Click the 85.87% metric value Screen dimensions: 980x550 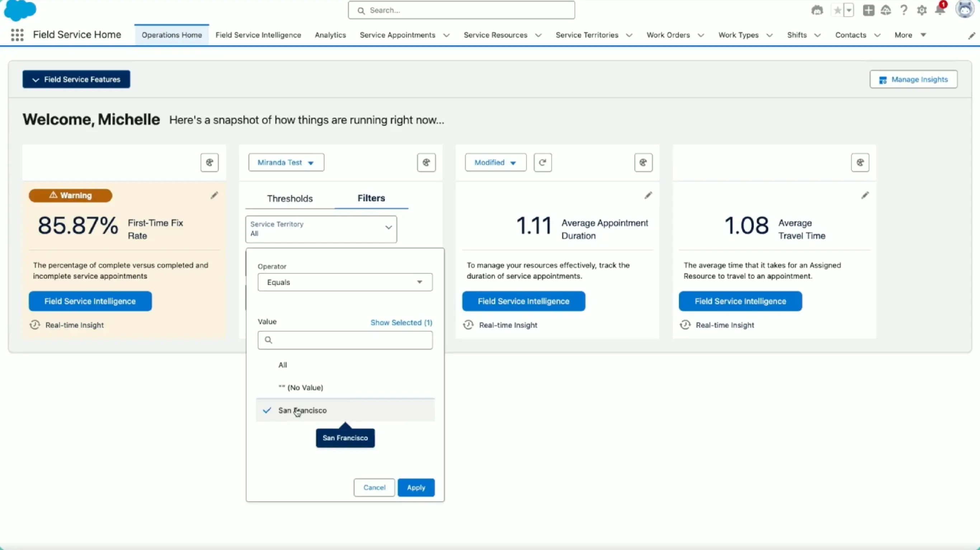78,225
